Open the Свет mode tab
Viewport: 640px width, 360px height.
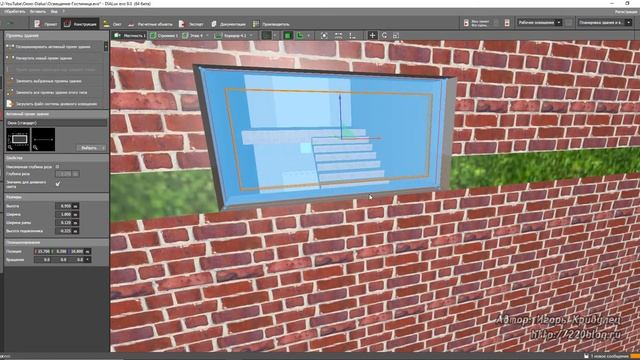[x=113, y=24]
